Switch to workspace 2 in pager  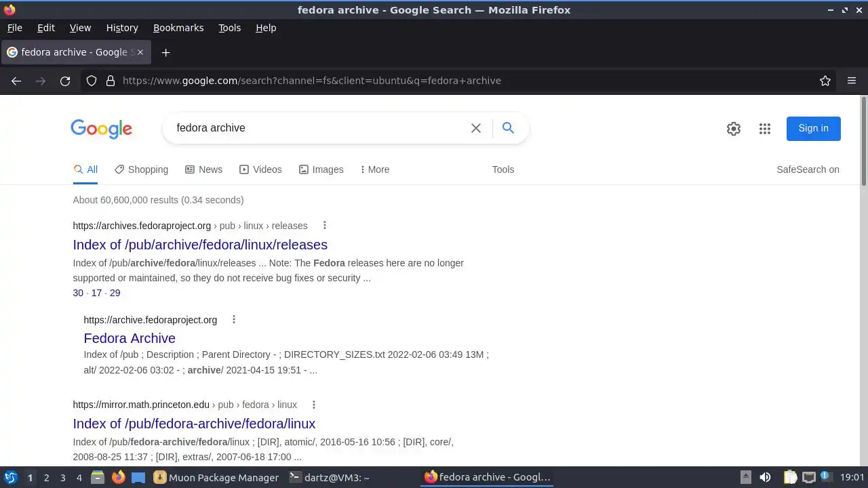tap(46, 477)
